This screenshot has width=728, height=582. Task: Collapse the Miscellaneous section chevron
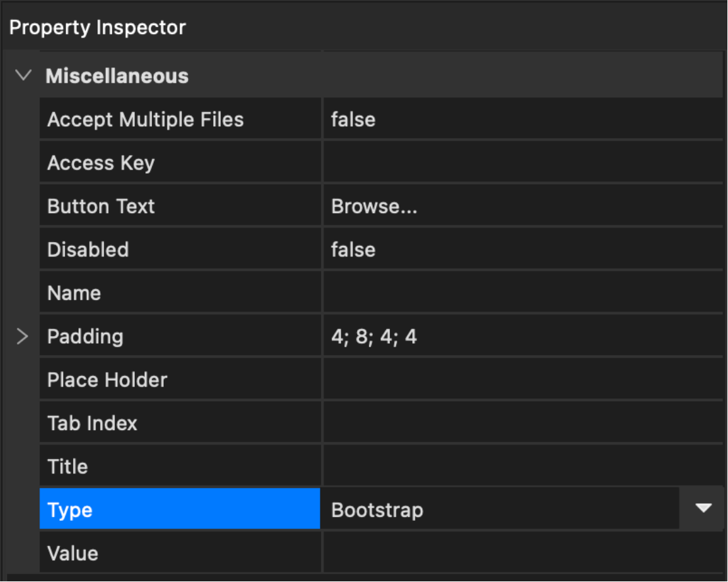pos(23,76)
